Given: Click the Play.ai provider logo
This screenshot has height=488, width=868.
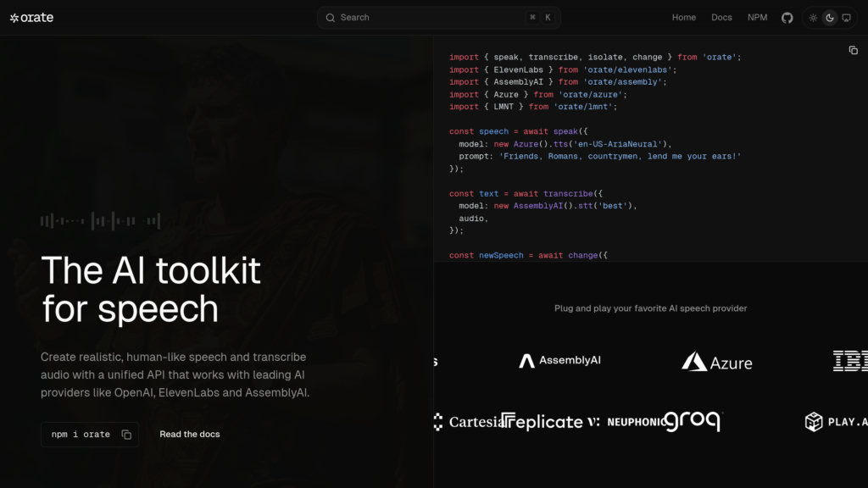Looking at the screenshot, I should (x=836, y=422).
